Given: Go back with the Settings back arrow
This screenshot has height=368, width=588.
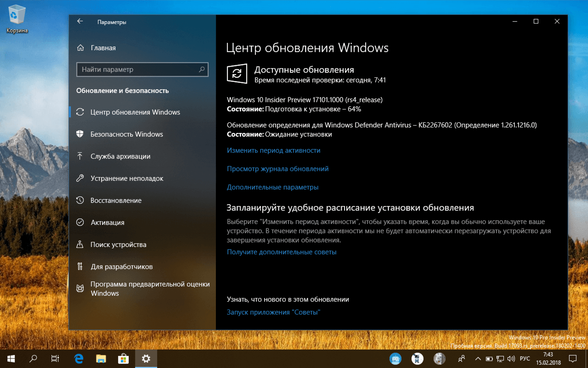Looking at the screenshot, I should point(80,22).
